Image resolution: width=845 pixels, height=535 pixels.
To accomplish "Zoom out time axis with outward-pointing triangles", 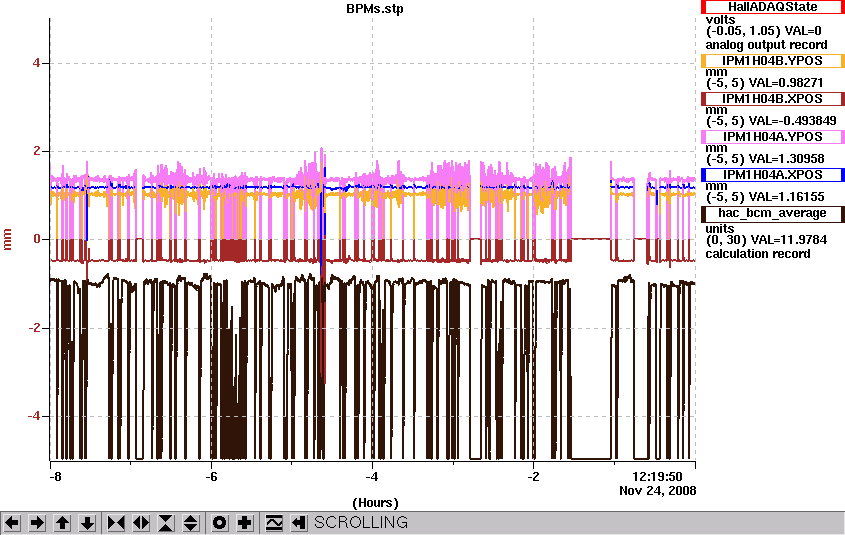I will (141, 523).
